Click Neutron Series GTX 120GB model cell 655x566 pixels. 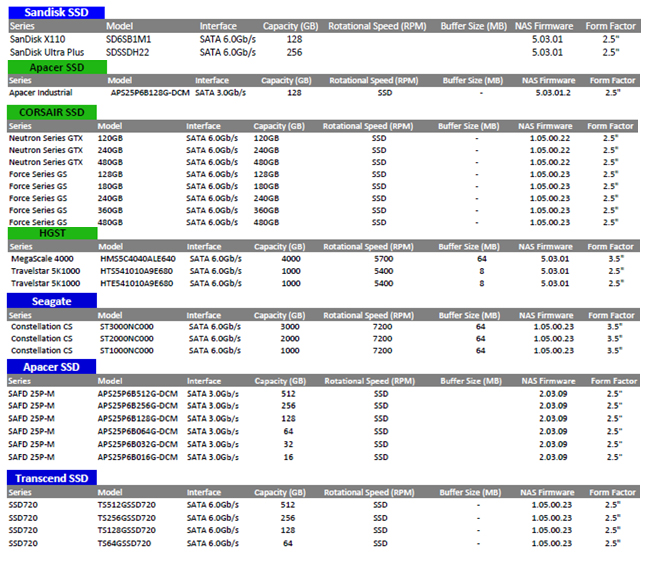click(x=110, y=138)
